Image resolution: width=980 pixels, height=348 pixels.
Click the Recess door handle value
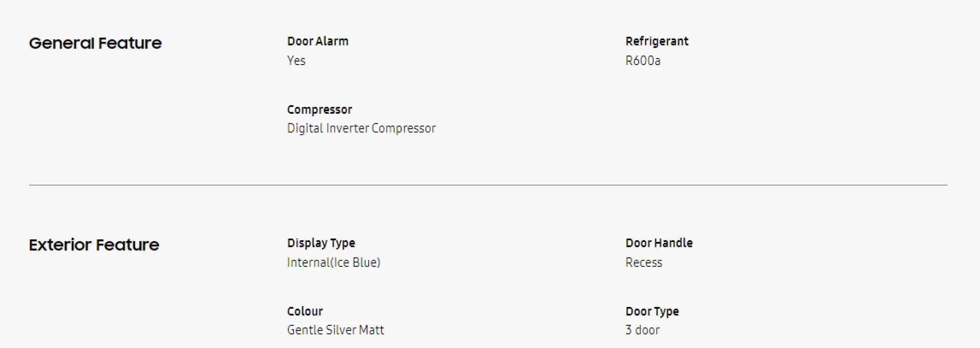[644, 262]
